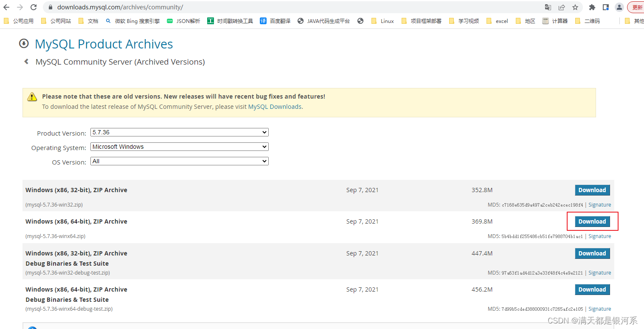The width and height of the screenshot is (644, 329).
Task: Open the Operating System dropdown showing Microsoft Windows
Action: 180,147
